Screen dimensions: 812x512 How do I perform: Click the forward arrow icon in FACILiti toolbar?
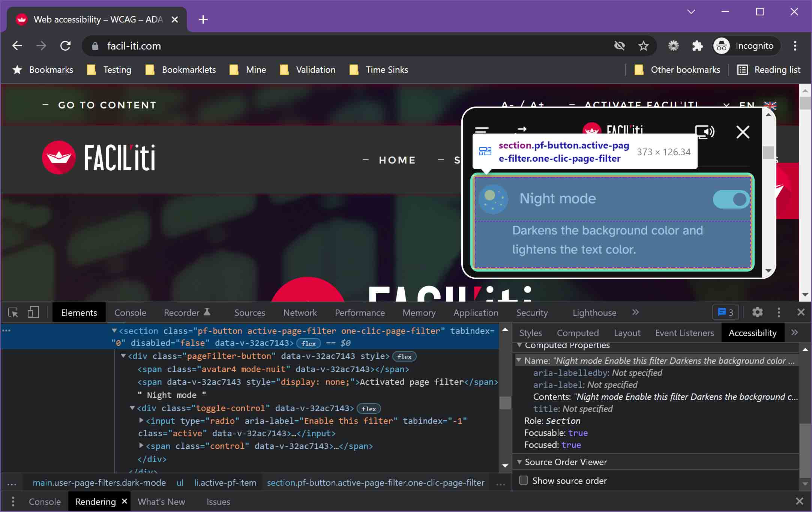point(520,131)
